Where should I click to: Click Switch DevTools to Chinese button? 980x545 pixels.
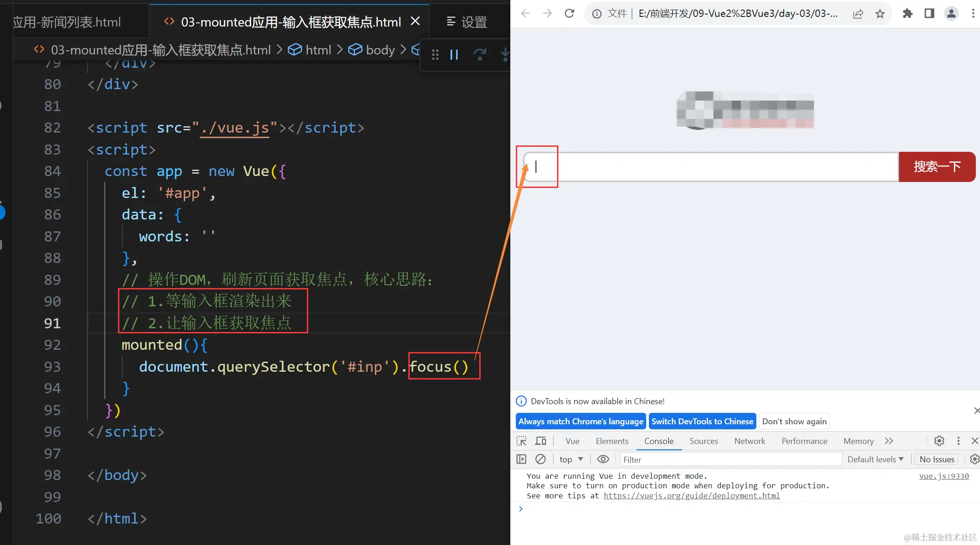click(702, 422)
